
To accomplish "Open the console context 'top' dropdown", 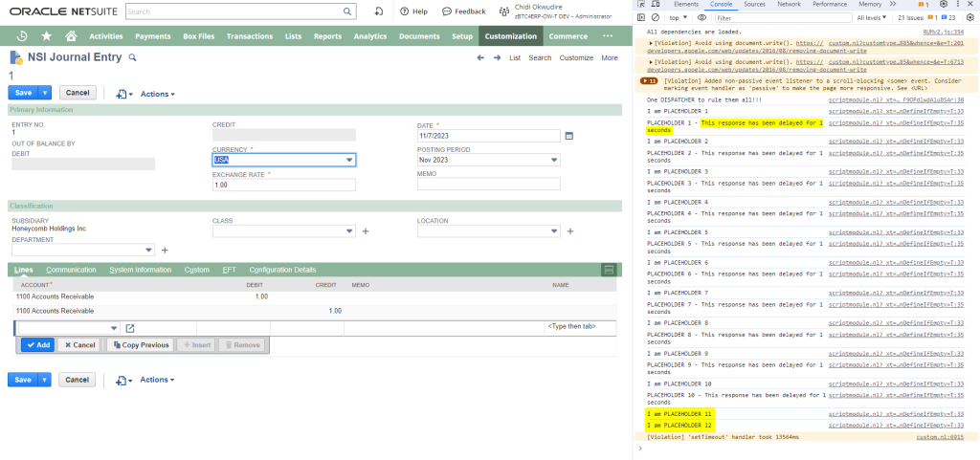I will [679, 18].
